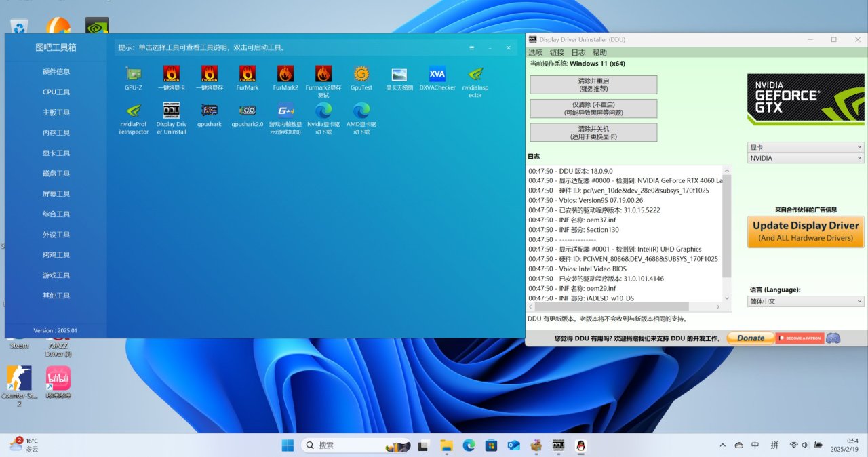Click the GpuTest tool icon
This screenshot has height=457, width=868.
361,74
